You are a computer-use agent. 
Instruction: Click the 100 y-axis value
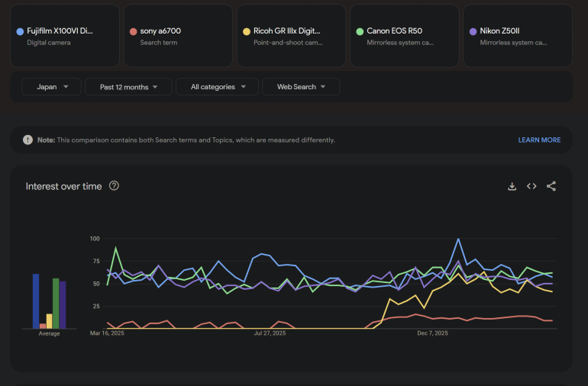point(95,239)
